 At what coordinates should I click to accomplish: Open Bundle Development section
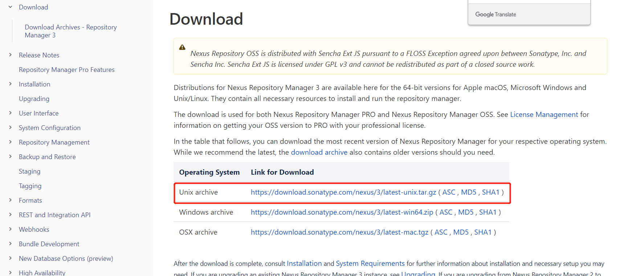click(49, 244)
